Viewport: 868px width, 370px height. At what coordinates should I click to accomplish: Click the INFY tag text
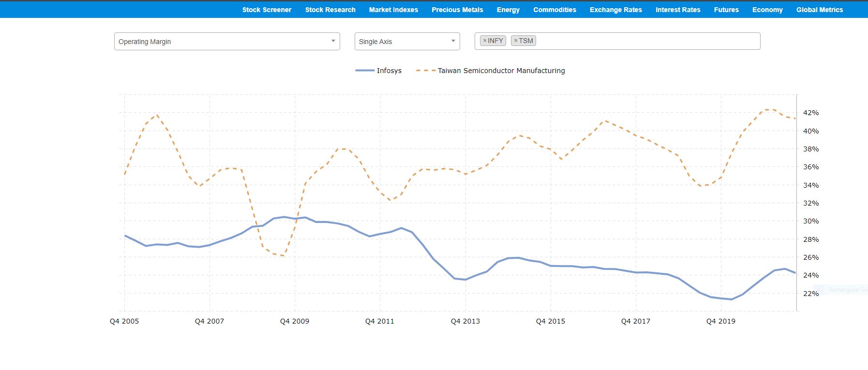(495, 41)
